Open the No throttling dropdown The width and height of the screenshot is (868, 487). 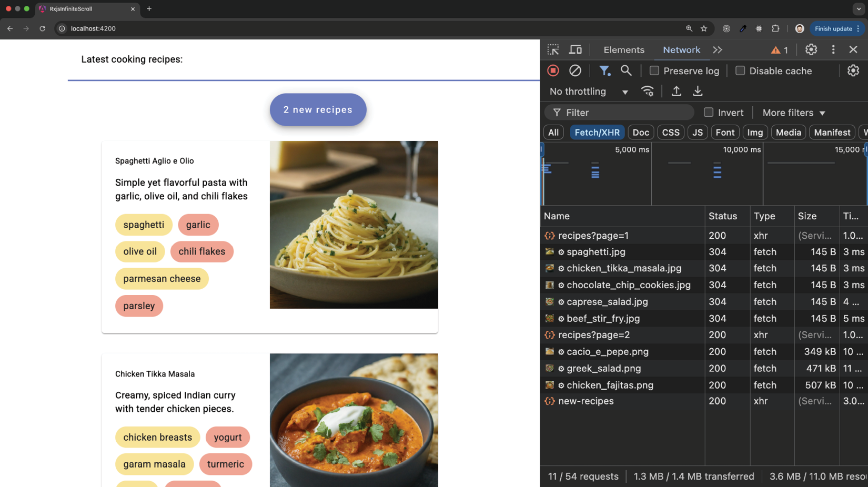point(589,92)
